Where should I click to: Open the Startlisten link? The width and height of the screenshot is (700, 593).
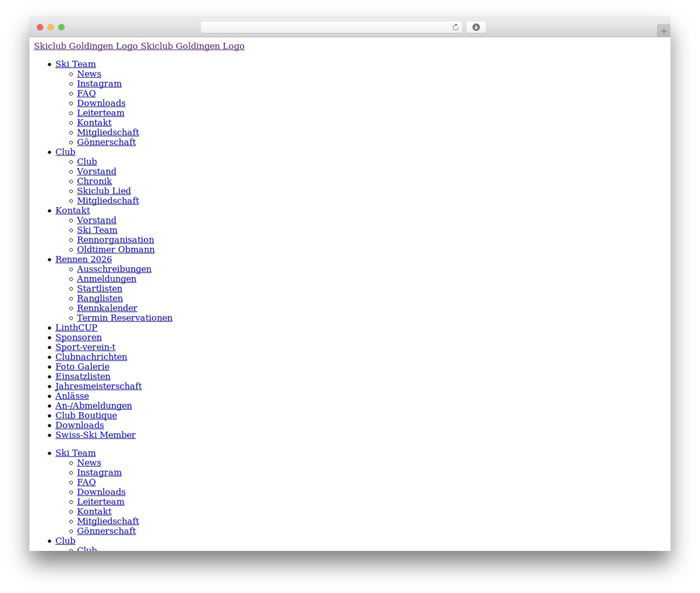click(100, 289)
